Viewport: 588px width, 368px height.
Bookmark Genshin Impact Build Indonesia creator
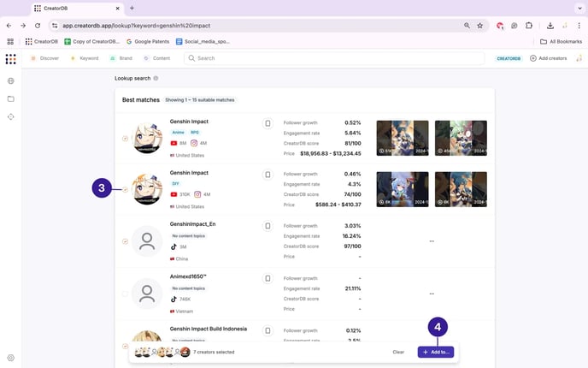point(268,330)
